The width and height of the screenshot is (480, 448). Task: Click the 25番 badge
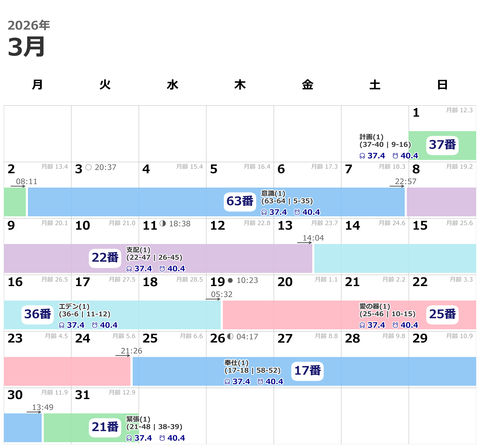coord(442,315)
